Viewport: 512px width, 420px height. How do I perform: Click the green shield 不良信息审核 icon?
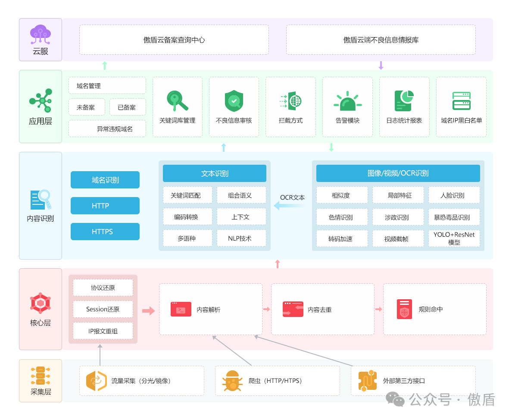234,101
